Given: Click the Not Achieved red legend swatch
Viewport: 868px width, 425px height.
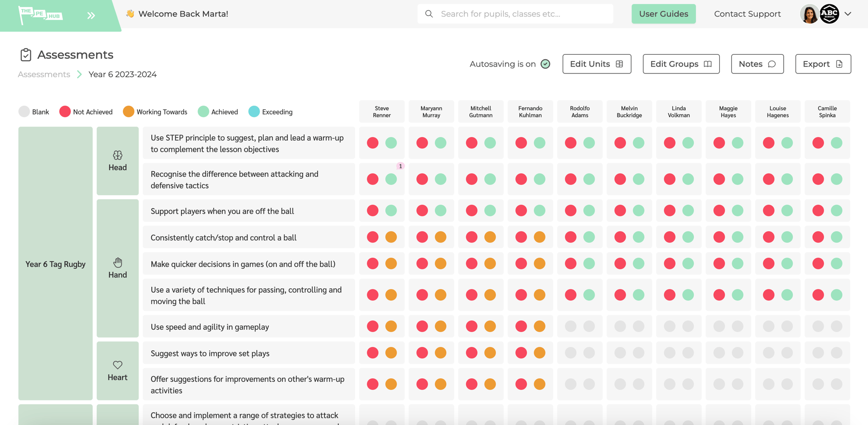Looking at the screenshot, I should [x=64, y=112].
